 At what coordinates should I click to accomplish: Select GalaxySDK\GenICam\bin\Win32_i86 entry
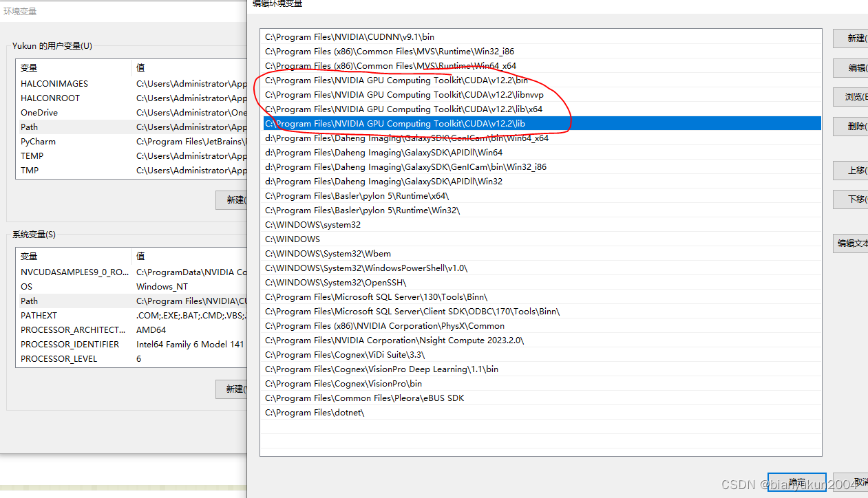point(541,167)
